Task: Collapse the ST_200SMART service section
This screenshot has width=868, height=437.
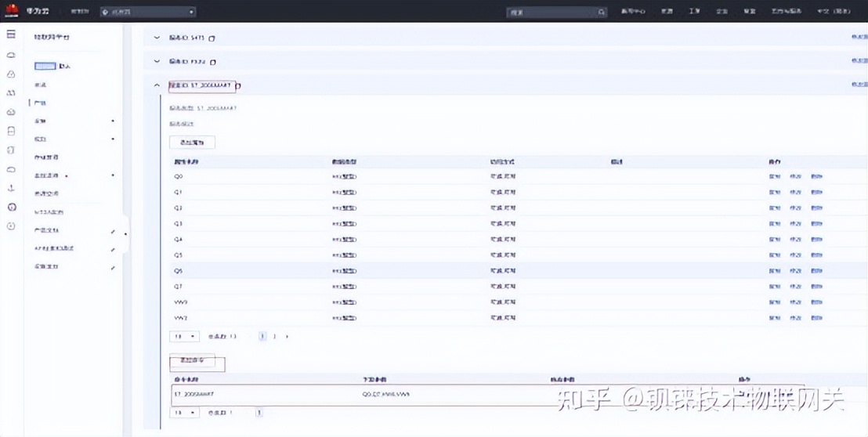Action: [x=157, y=85]
